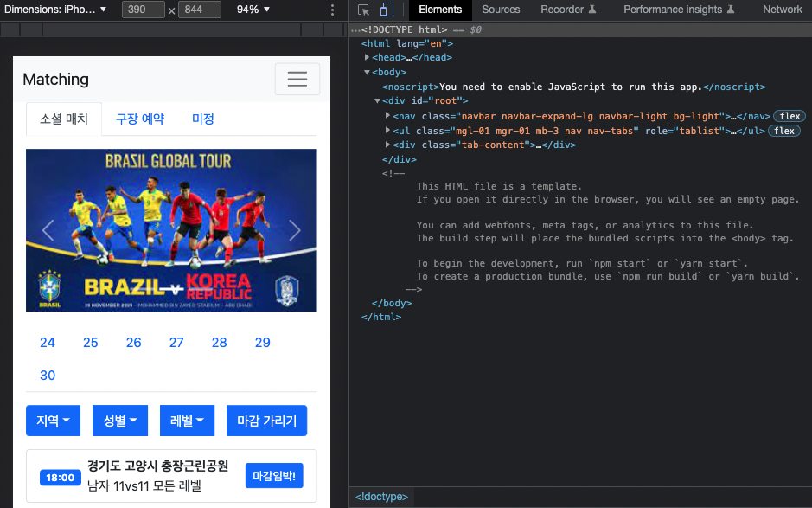The image size is (812, 508).
Task: Open the 성별 dropdown button
Action: [120, 421]
